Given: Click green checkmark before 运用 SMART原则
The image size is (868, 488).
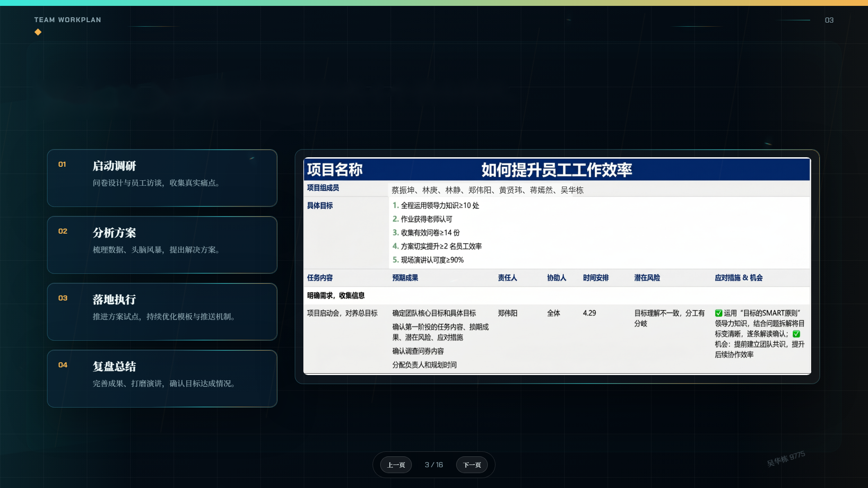Looking at the screenshot, I should (x=718, y=313).
